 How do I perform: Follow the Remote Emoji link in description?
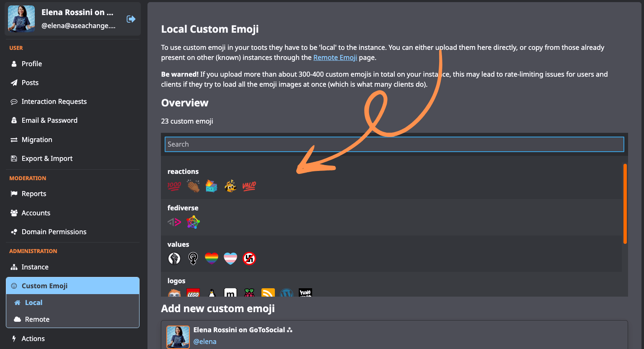pyautogui.click(x=335, y=57)
